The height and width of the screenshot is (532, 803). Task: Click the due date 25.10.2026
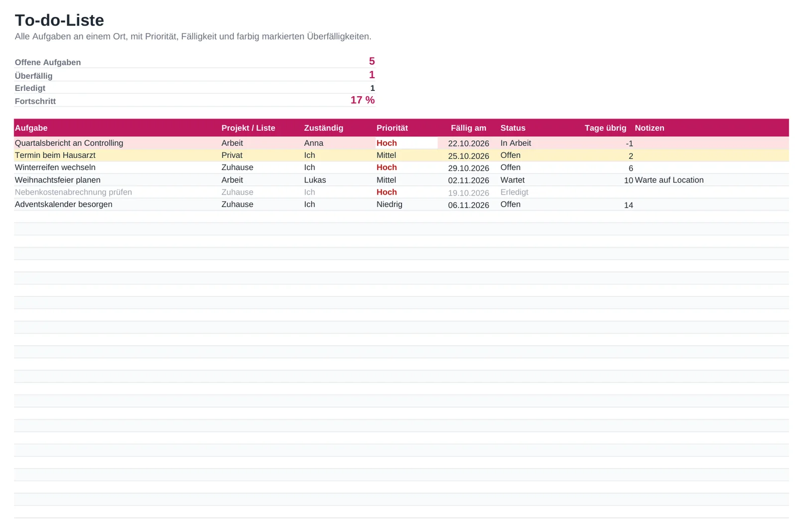[468, 156]
